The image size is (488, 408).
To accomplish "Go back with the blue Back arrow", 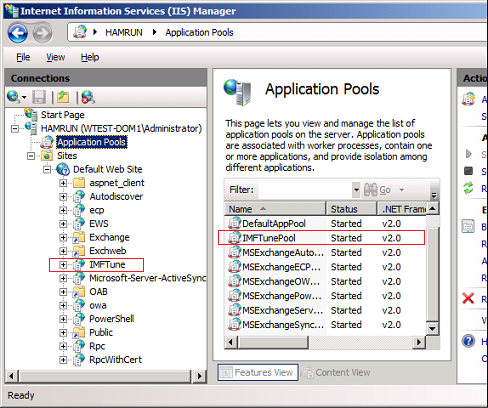I will (x=18, y=33).
